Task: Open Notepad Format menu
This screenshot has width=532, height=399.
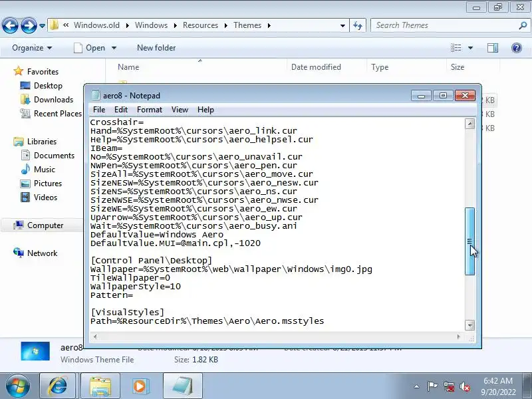Action: (150, 110)
